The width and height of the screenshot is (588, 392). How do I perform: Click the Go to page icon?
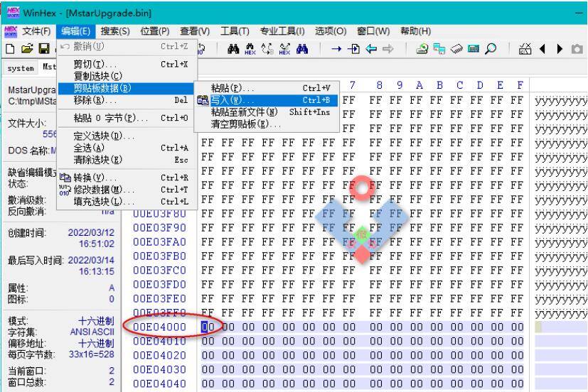353,49
